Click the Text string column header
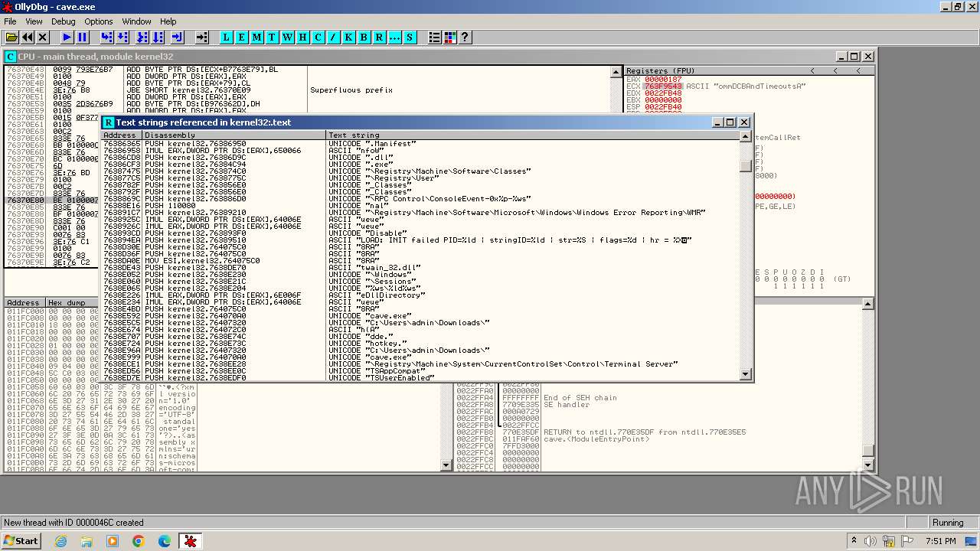980x551 pixels. [533, 135]
